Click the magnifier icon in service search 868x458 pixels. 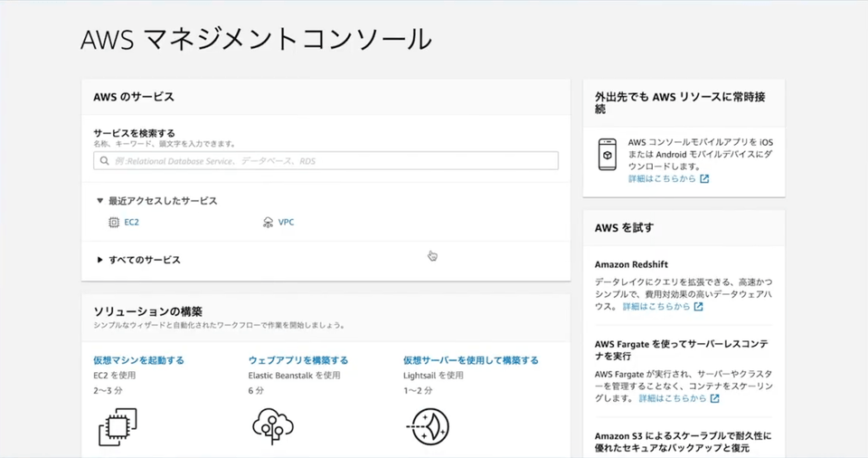coord(105,161)
